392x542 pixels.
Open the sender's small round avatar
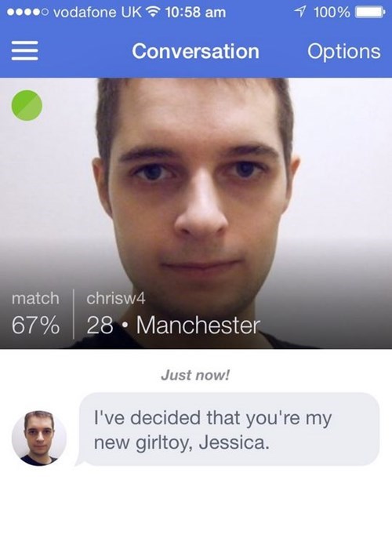pyautogui.click(x=39, y=438)
